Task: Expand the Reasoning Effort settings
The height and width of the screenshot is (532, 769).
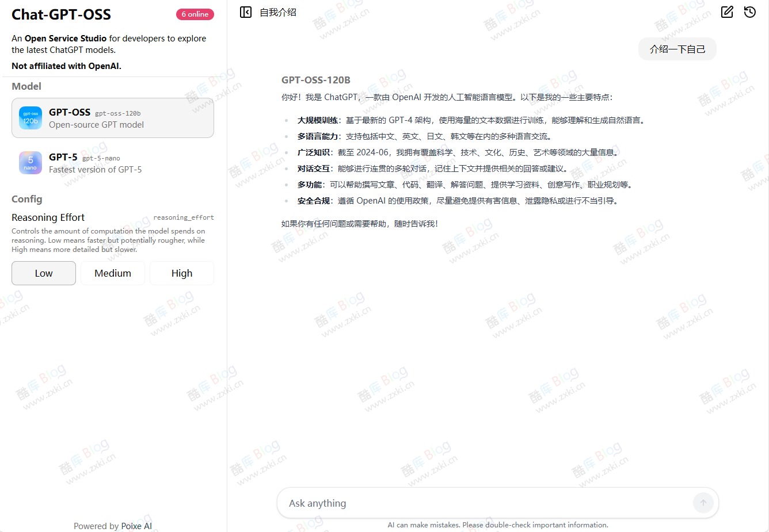Action: 48,217
